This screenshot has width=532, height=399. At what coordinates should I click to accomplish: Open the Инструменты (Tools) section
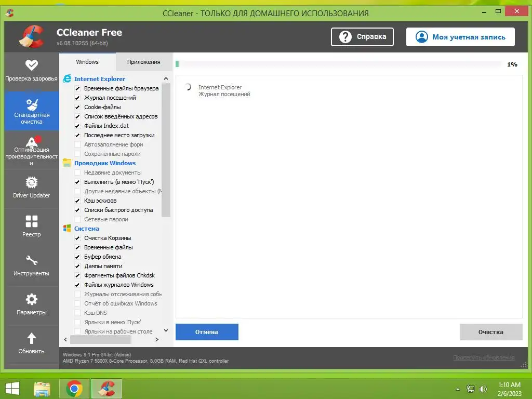click(x=31, y=265)
